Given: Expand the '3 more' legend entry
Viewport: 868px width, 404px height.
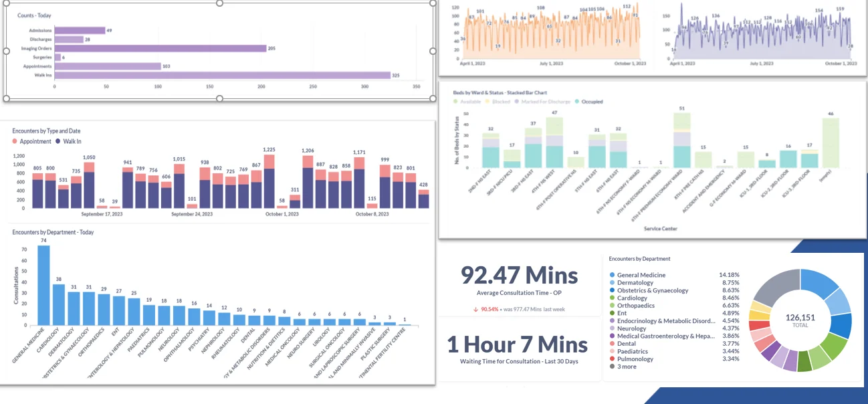Looking at the screenshot, I should click(623, 367).
